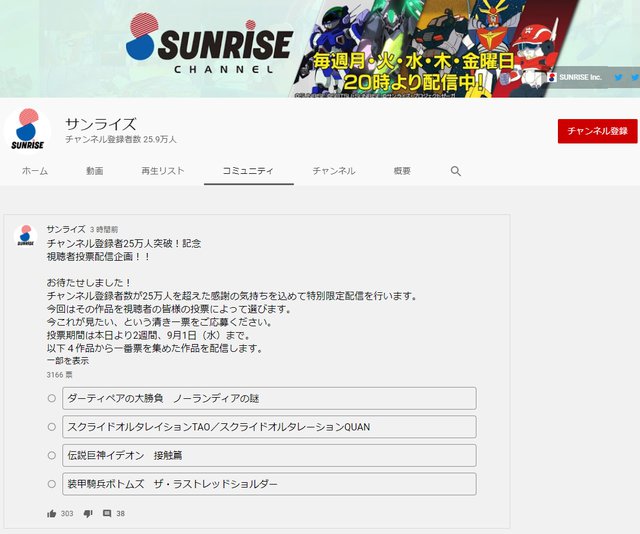Screen dimensions: 640x534
Task: Switch to the チャンネル tab
Action: 334,171
